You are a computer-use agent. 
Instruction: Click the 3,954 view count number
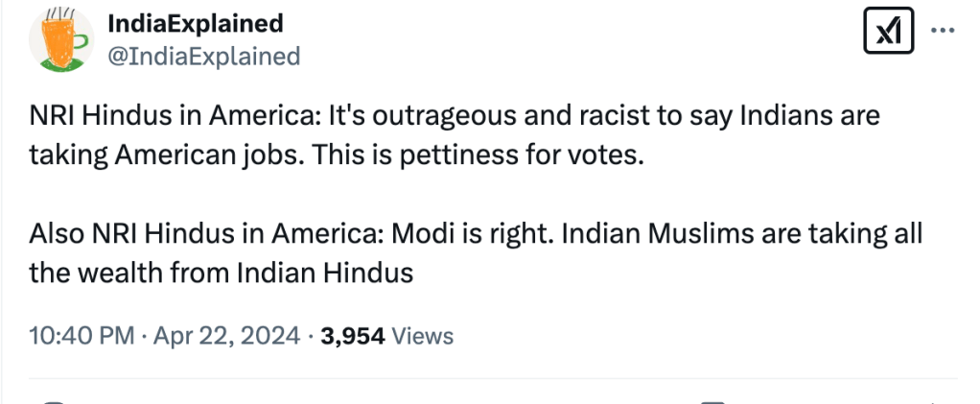[x=354, y=336]
